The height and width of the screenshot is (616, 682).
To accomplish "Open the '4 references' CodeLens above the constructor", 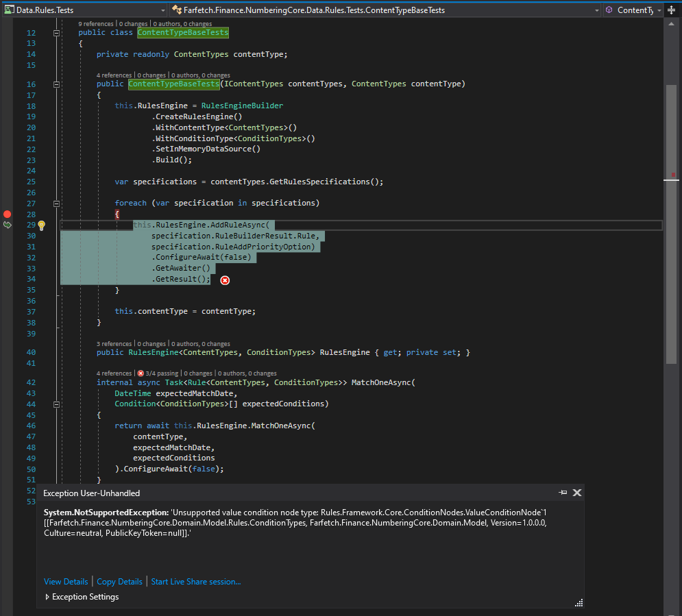I will click(x=114, y=75).
